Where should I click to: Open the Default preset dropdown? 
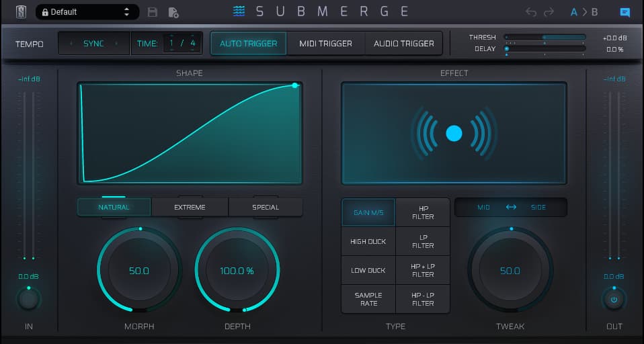87,12
